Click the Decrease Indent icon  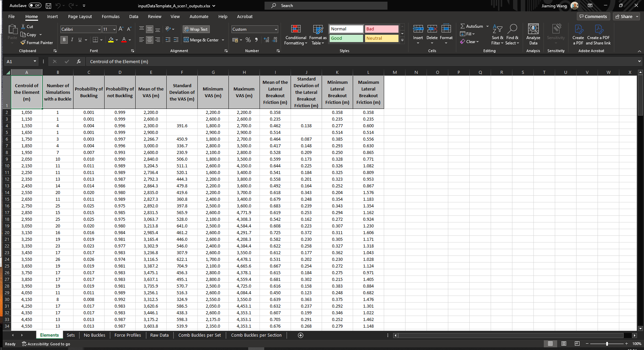168,40
